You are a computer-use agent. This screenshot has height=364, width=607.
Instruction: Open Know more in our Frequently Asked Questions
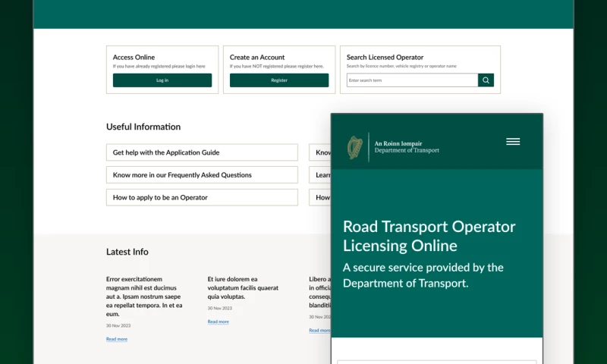(x=202, y=175)
